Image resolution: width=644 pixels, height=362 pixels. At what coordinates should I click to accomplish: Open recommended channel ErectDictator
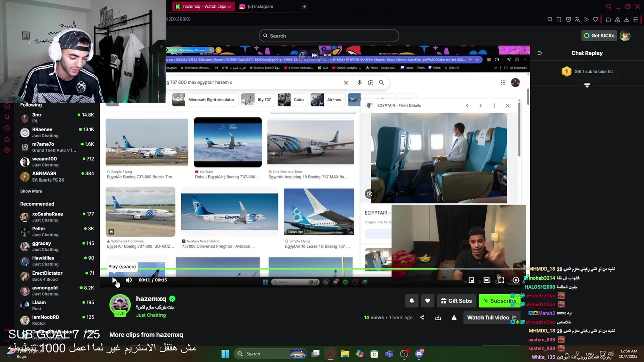[x=57, y=276]
